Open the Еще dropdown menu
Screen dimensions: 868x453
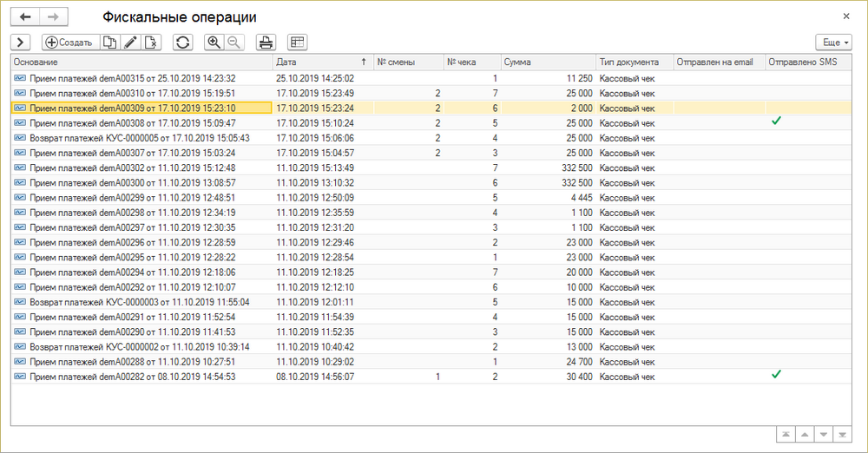point(833,42)
